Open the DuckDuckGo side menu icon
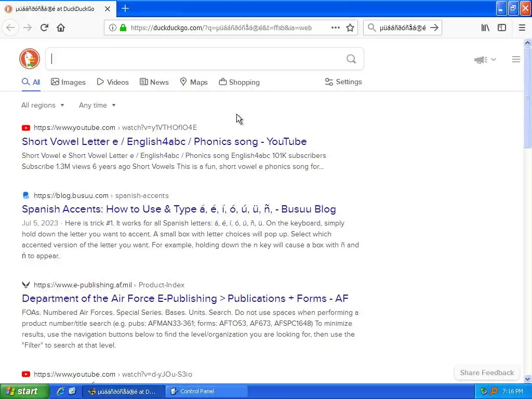 tap(516, 59)
